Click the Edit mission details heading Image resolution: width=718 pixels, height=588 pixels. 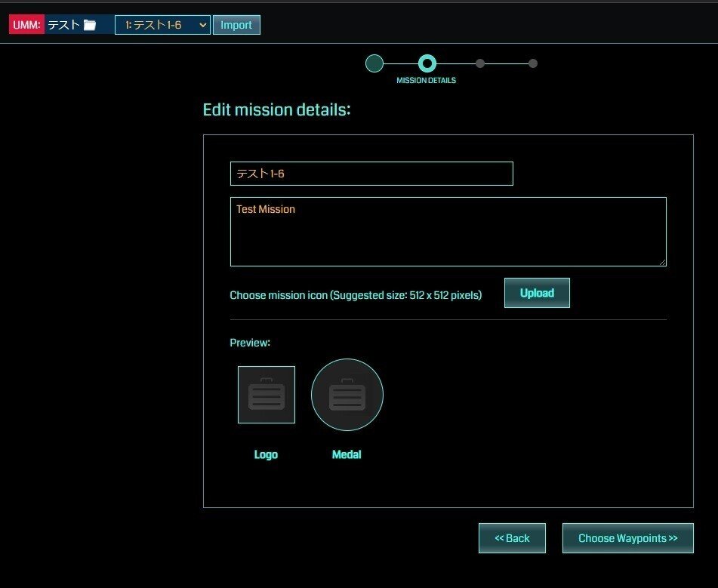click(x=276, y=110)
